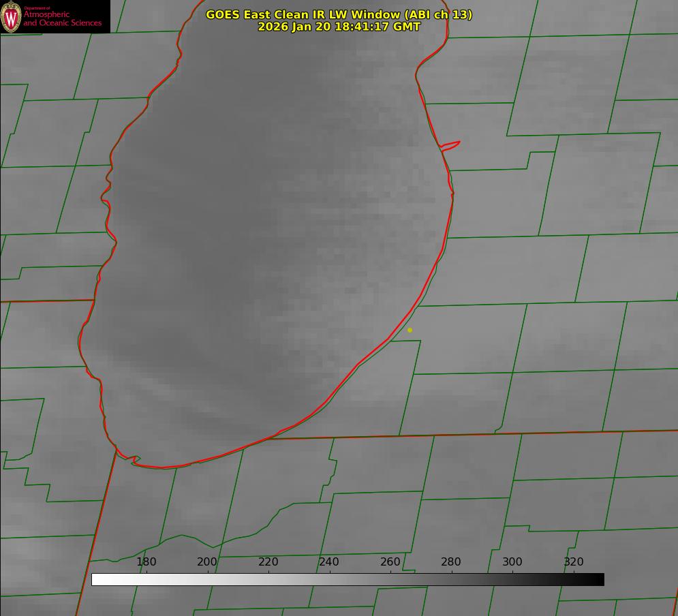Click the colorbar label '320'
The height and width of the screenshot is (616, 678).
click(574, 561)
